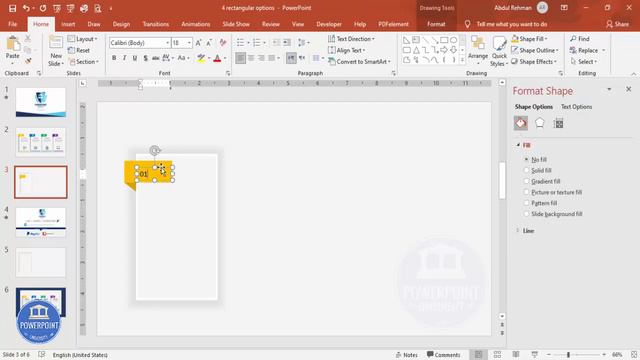Screen dimensions: 640x360
Task: Choose Picture or texture fill
Action: tap(527, 192)
